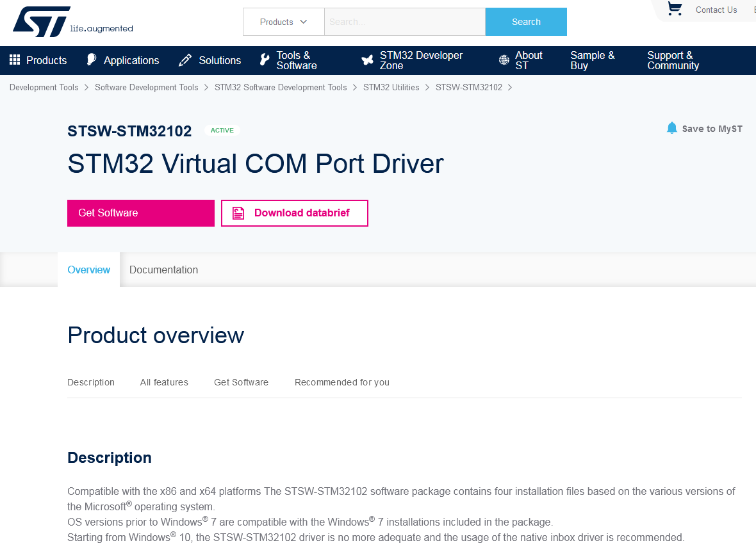This screenshot has height=557, width=756.
Task: Click the About ST globe icon
Action: pyautogui.click(x=504, y=60)
